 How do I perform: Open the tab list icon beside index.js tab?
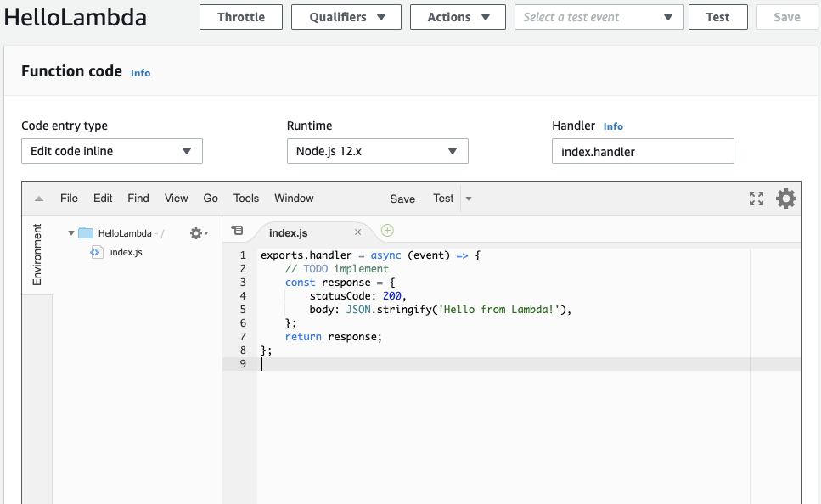click(x=237, y=230)
